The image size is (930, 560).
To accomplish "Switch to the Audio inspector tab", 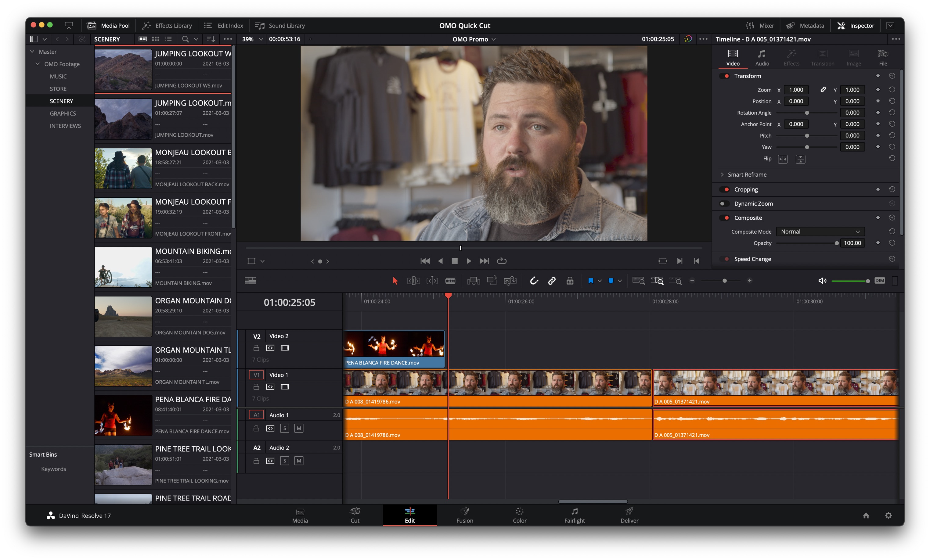I will pos(762,58).
